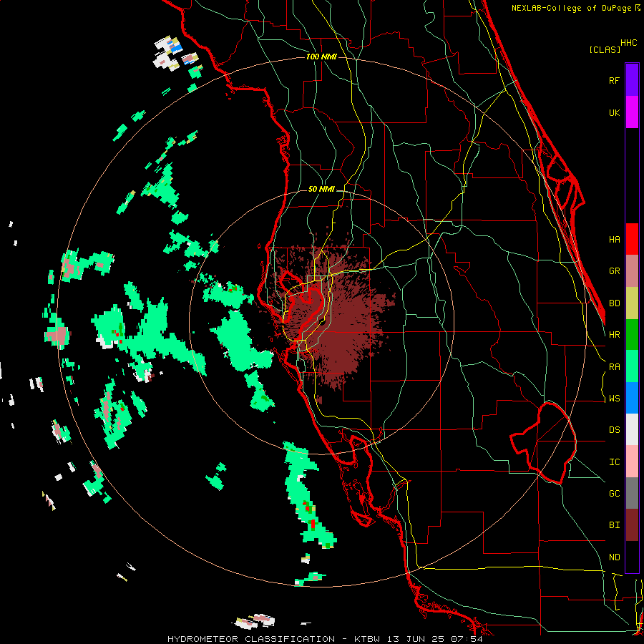The image size is (644, 644).
Task: Click the 100 NMI range ring label
Action: coord(321,57)
